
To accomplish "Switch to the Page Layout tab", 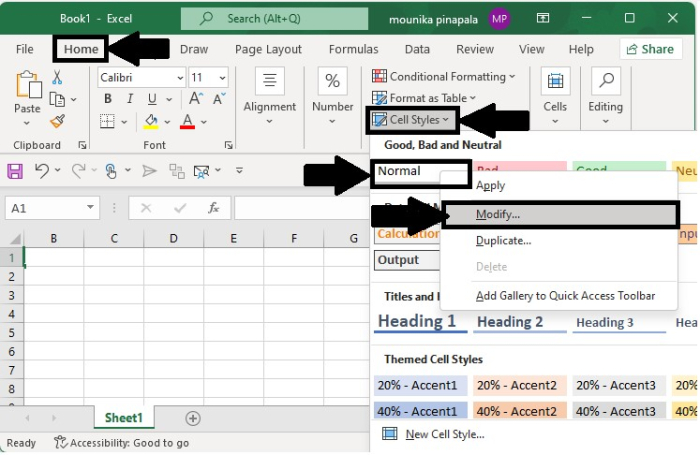I will point(268,49).
